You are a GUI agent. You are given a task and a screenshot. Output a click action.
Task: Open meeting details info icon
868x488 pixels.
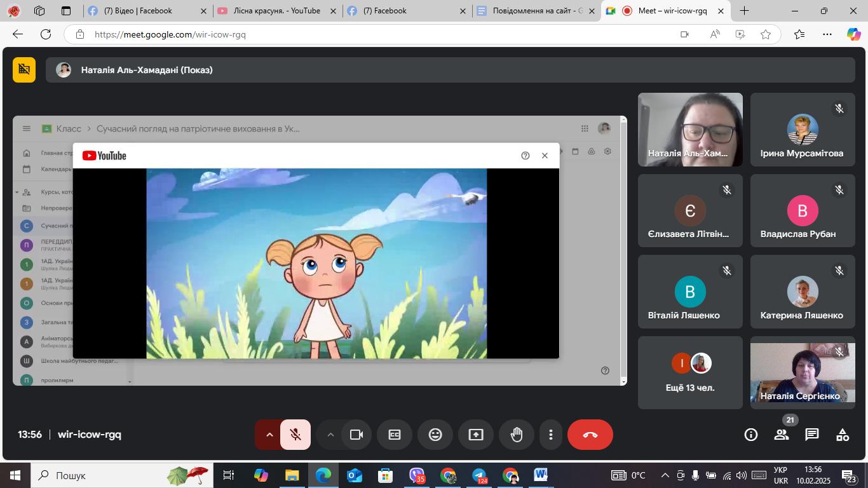751,435
